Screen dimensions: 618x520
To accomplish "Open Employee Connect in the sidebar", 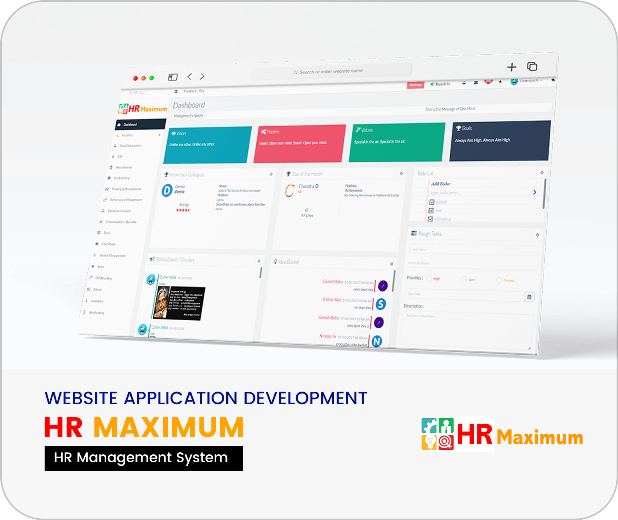I will [x=116, y=211].
